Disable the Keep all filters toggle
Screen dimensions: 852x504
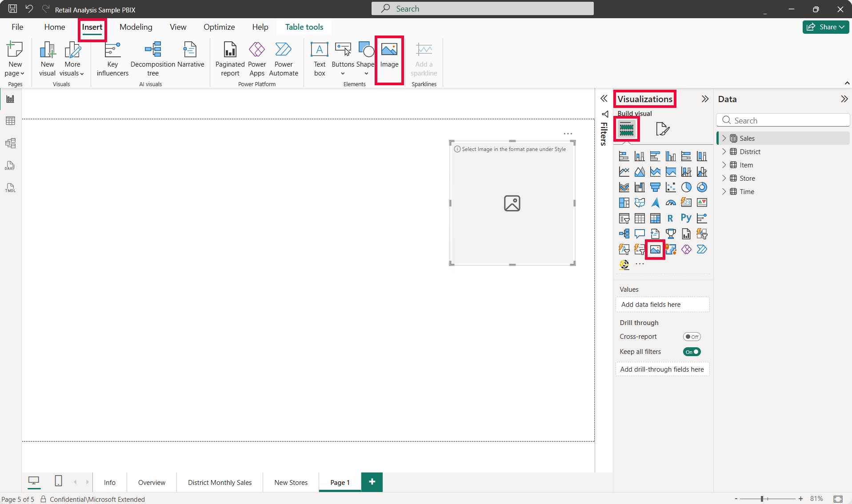pyautogui.click(x=692, y=352)
